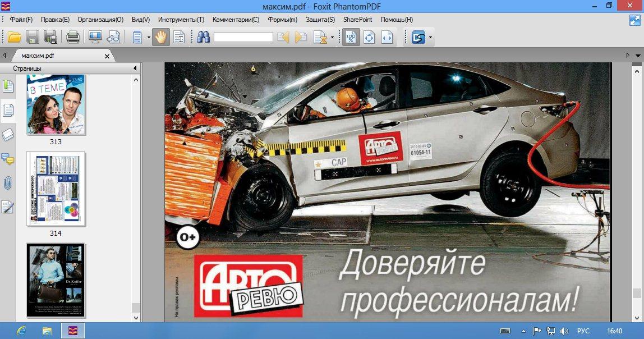
Task: Click the search options filter icon
Action: (x=320, y=38)
